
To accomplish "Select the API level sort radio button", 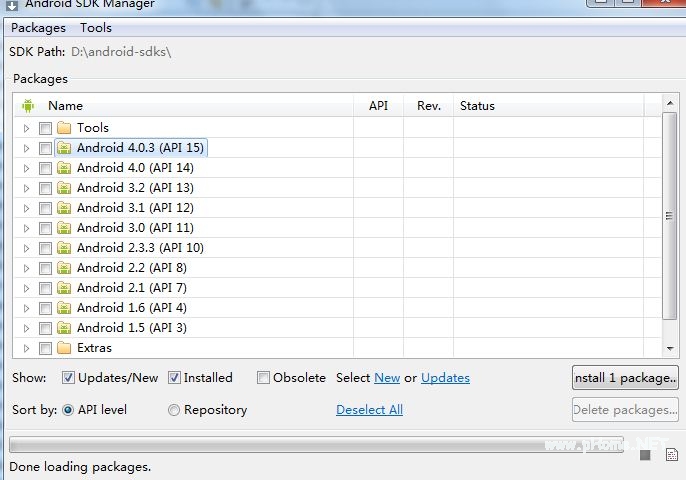I will coord(68,410).
